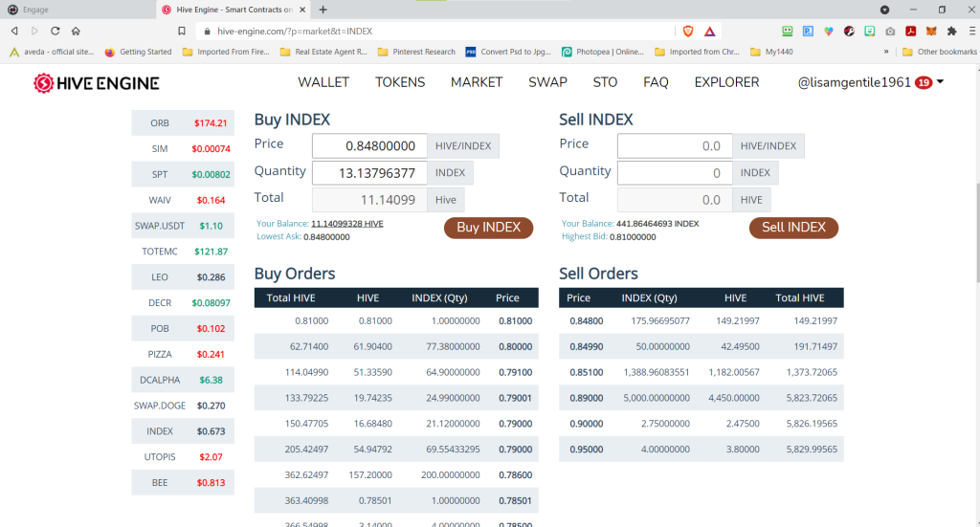Open Pinterest Research bookmark folder
Screen dimensions: 980x527
coord(417,52)
